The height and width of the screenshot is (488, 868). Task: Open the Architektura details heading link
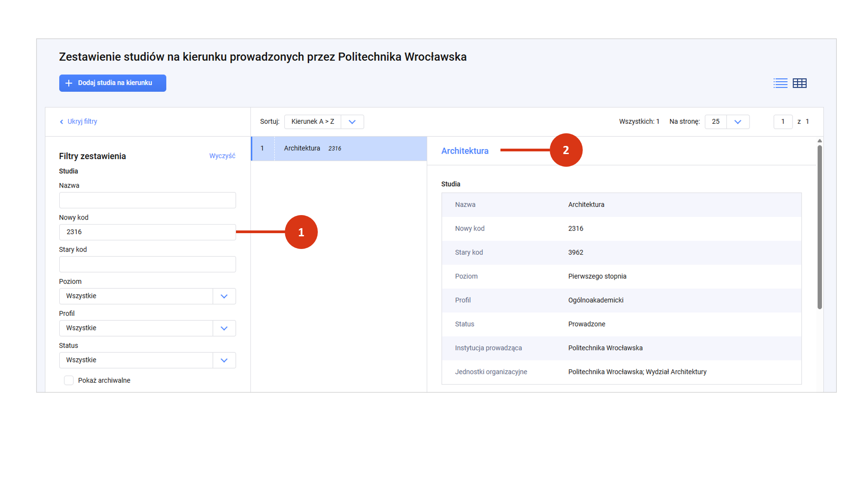(465, 151)
